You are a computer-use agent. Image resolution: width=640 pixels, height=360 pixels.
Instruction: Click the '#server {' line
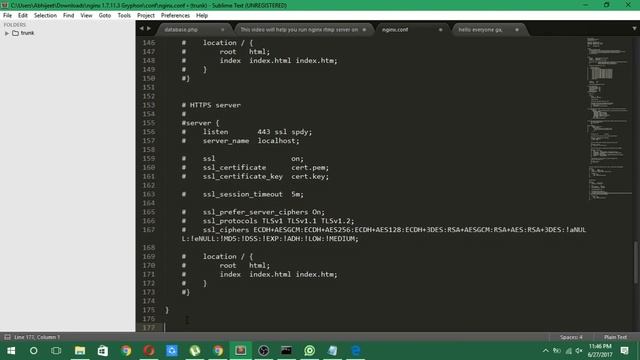(x=200, y=123)
